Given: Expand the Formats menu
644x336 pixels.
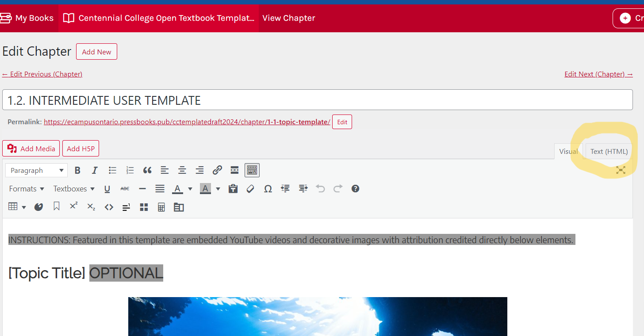Looking at the screenshot, I should pos(27,189).
